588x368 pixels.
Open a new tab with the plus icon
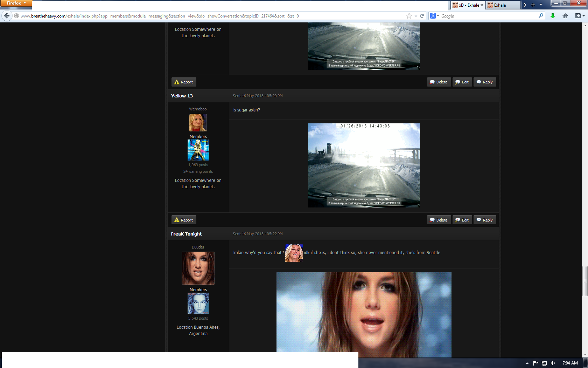[533, 5]
